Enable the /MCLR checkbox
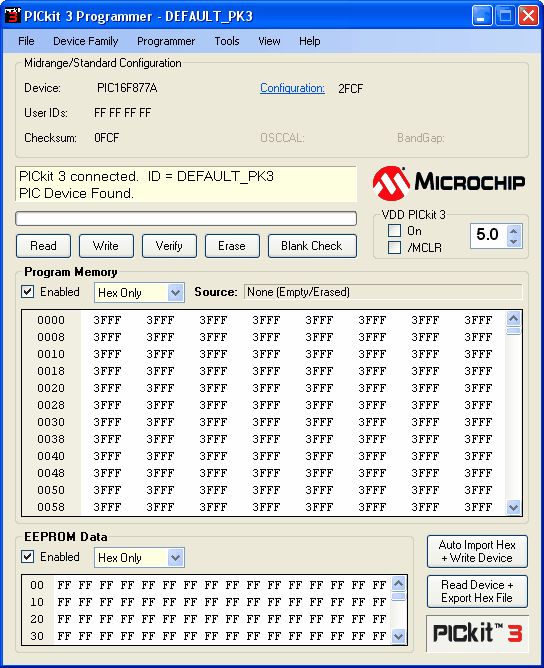544x668 pixels. click(x=394, y=248)
